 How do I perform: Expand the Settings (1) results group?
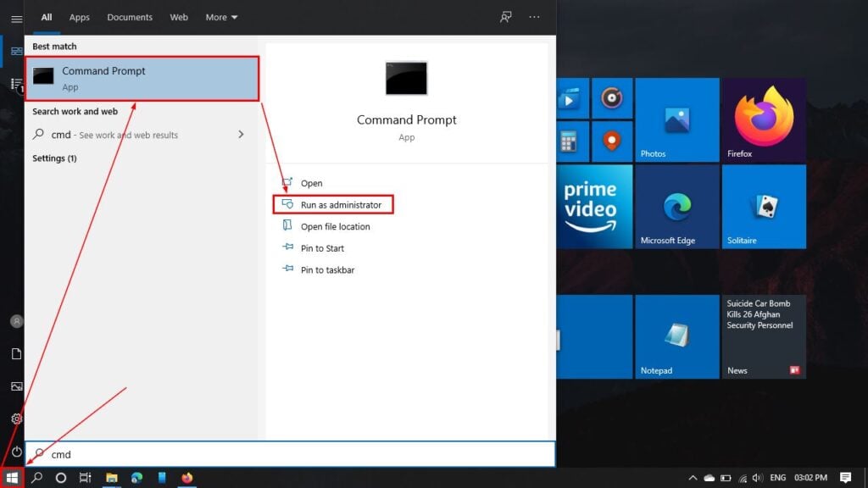54,158
